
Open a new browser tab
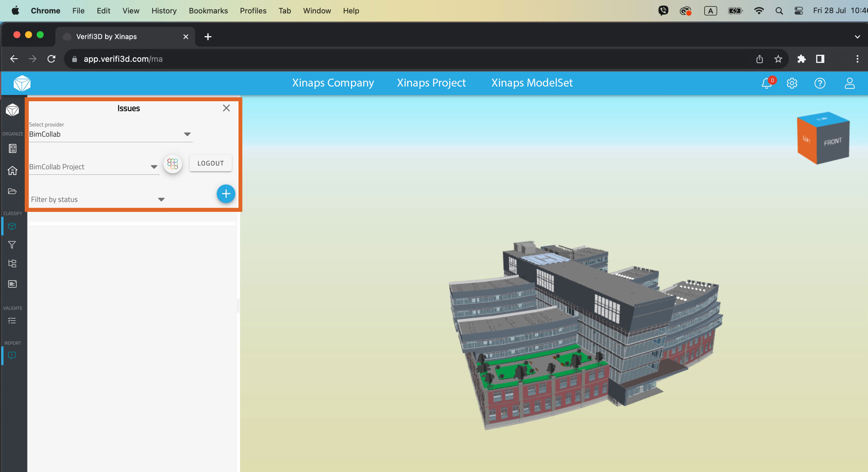click(x=208, y=36)
